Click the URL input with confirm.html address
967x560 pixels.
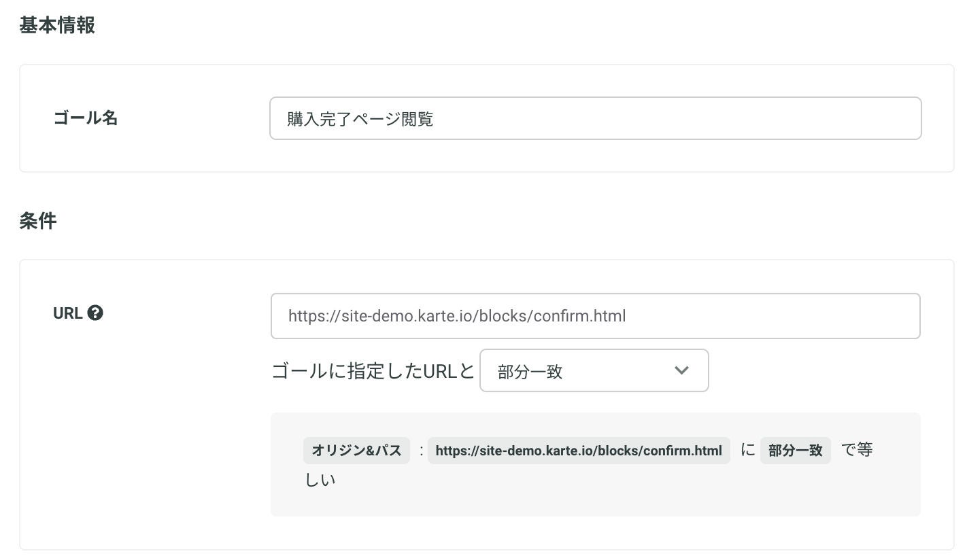595,316
